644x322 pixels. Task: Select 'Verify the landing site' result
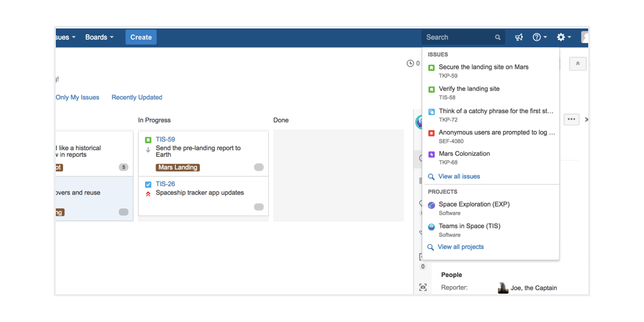click(469, 89)
